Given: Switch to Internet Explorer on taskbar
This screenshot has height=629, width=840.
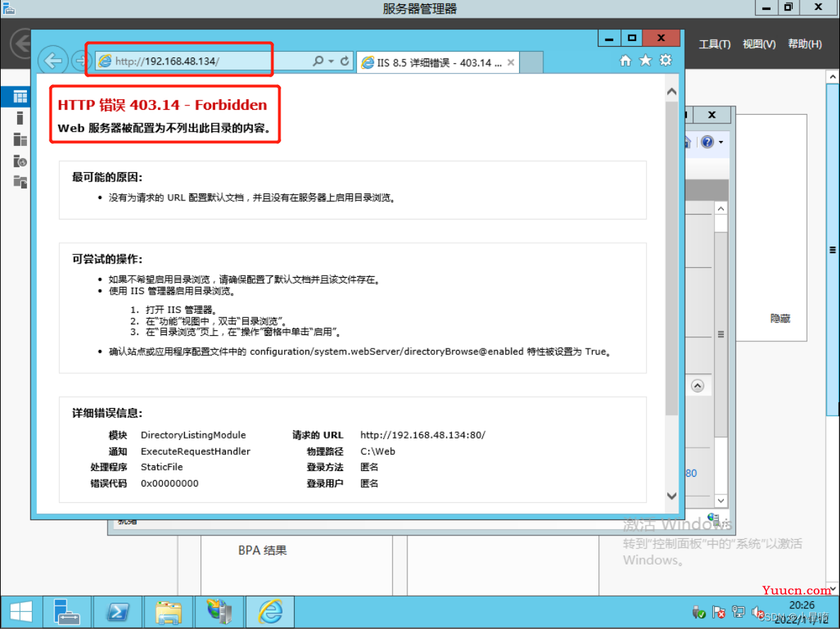Looking at the screenshot, I should 270,612.
